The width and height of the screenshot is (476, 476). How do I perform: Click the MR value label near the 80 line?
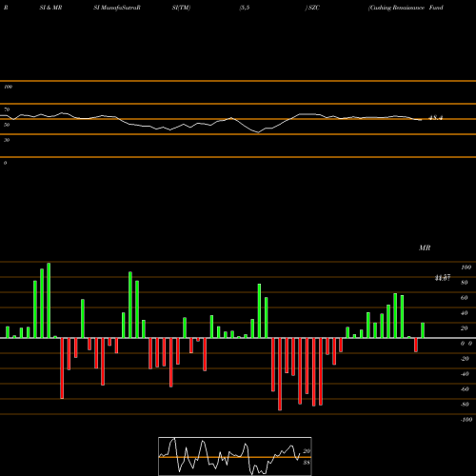443,278
